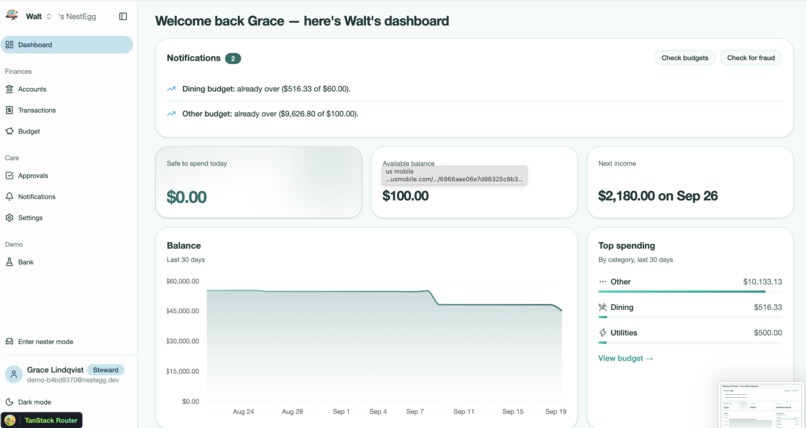Click the $500.00 Utilities amount
This screenshot has width=806, height=428.
click(767, 333)
